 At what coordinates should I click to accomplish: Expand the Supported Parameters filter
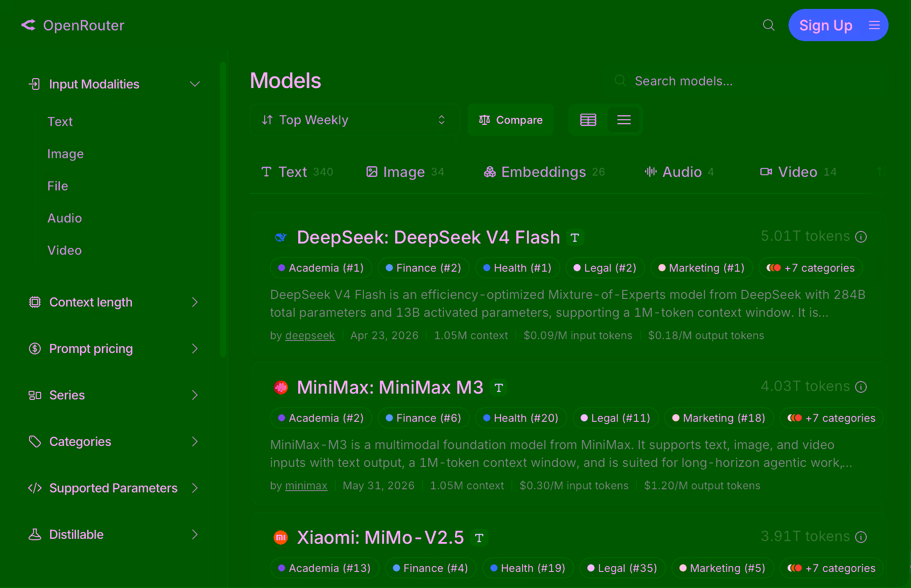194,488
